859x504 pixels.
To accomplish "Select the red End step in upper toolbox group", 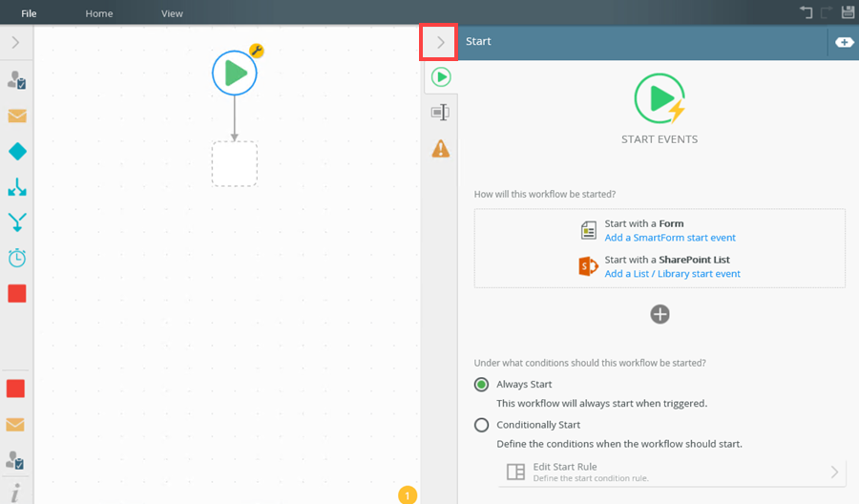I will click(x=17, y=294).
